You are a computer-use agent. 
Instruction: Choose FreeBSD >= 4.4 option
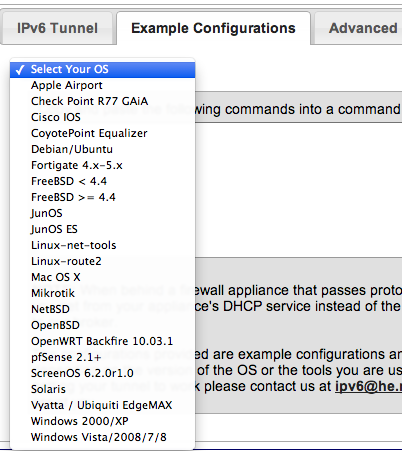[102, 197]
